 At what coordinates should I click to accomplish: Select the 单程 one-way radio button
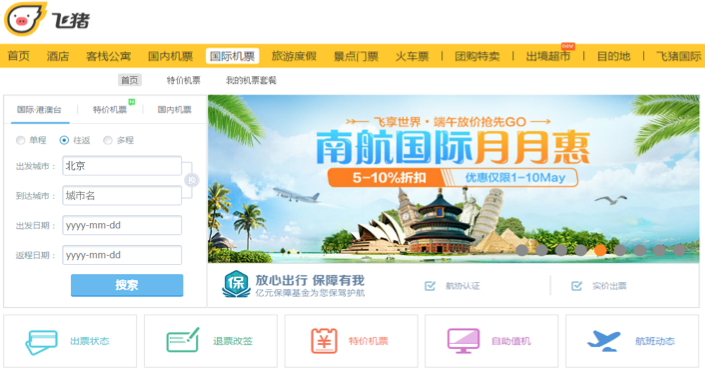21,140
